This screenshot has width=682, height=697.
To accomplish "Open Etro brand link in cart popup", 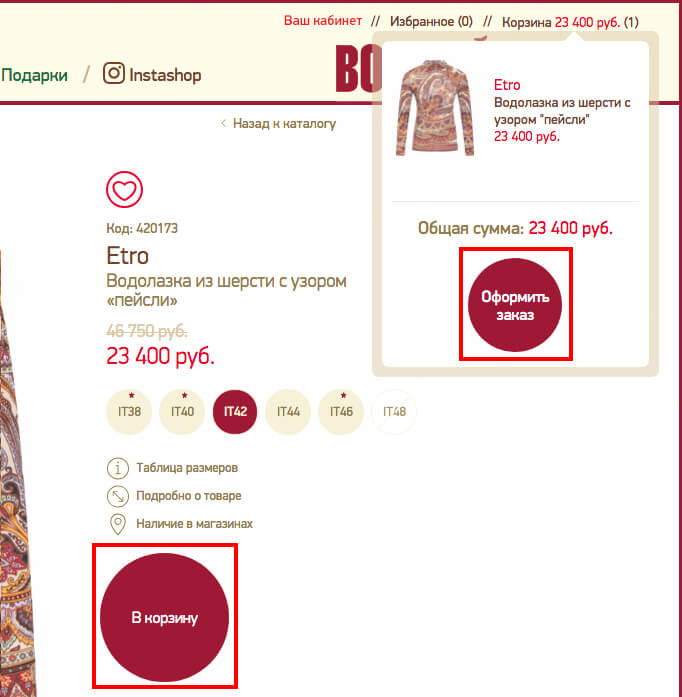I will pyautogui.click(x=507, y=84).
